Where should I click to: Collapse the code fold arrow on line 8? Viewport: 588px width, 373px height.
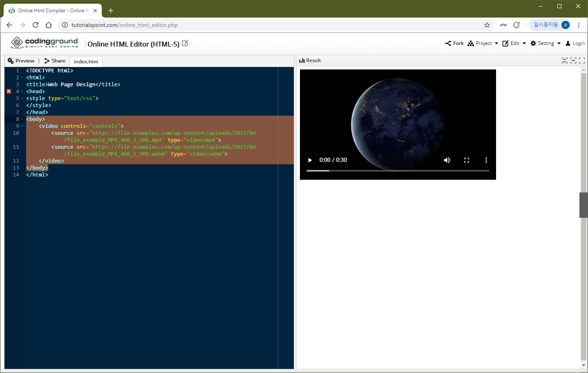pos(22,119)
